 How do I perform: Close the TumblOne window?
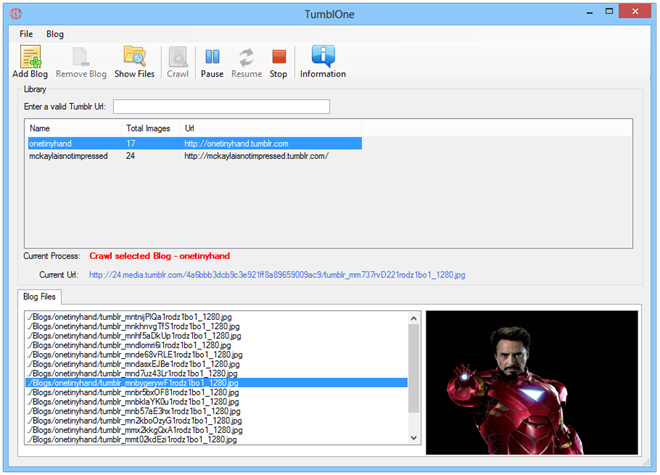[x=635, y=11]
